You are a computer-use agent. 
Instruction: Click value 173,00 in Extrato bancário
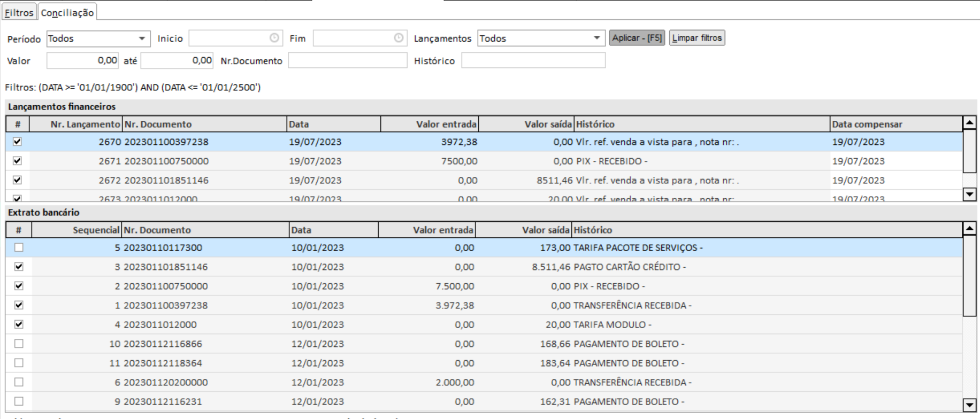pyautogui.click(x=555, y=248)
